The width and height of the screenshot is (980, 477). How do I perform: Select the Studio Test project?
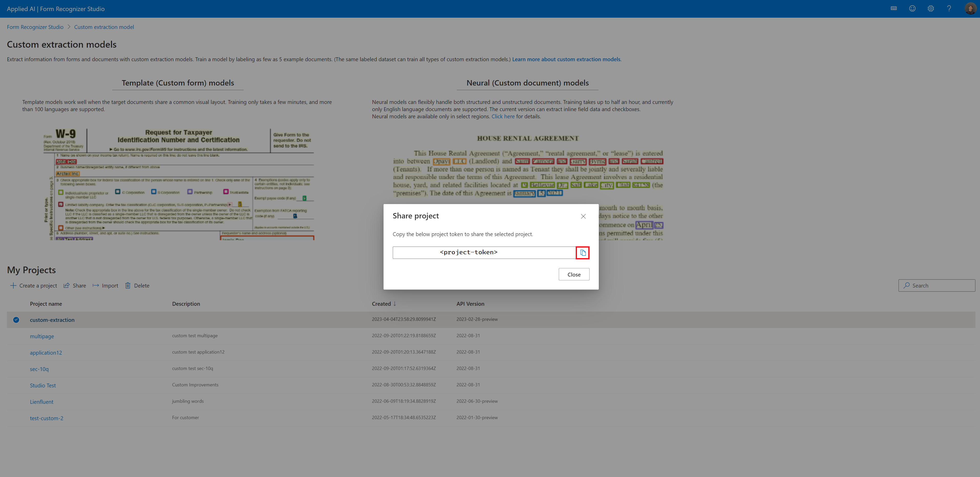pos(43,385)
